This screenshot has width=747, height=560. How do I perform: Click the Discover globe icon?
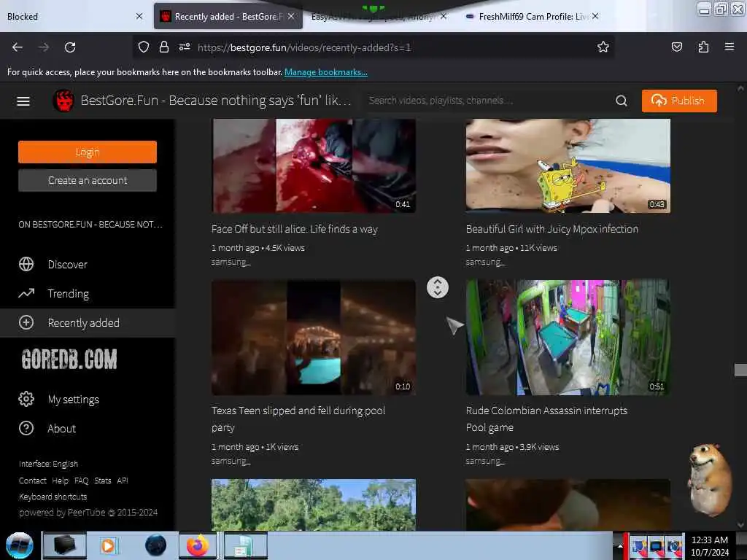point(26,264)
